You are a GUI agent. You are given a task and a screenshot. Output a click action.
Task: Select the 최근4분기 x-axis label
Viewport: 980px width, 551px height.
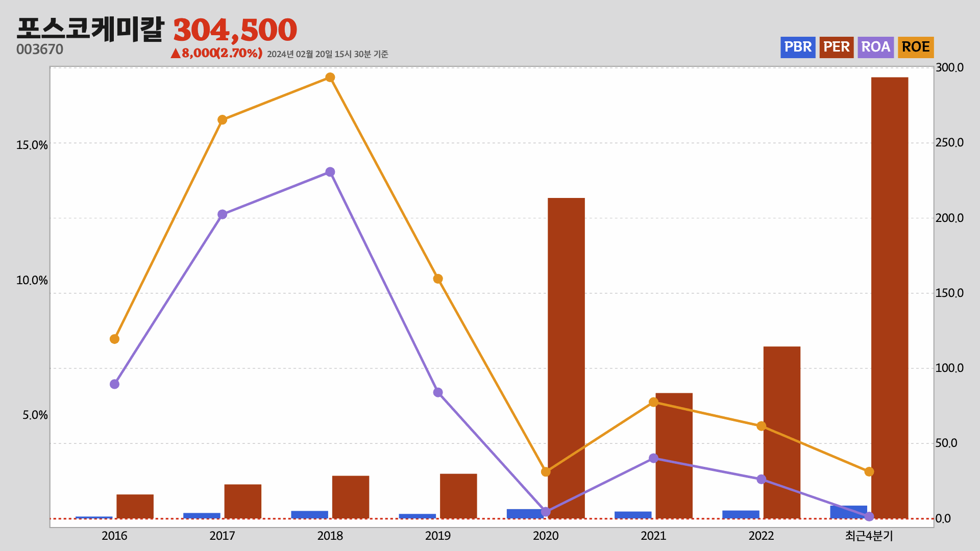pos(869,536)
